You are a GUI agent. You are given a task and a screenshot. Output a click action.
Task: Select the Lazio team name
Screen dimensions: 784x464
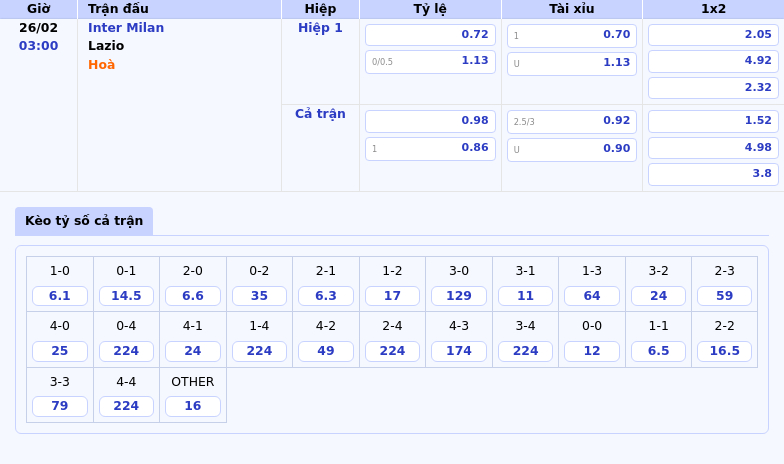click(106, 46)
